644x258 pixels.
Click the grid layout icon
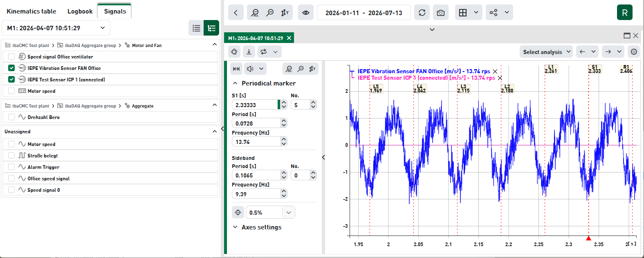coord(463,13)
